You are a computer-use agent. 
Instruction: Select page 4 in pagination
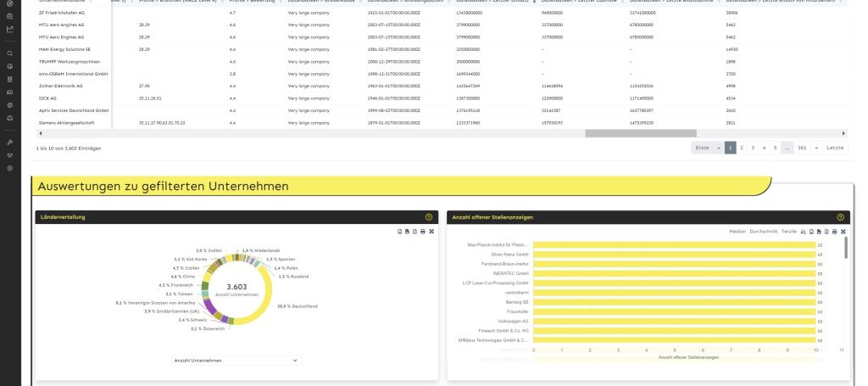(x=764, y=148)
